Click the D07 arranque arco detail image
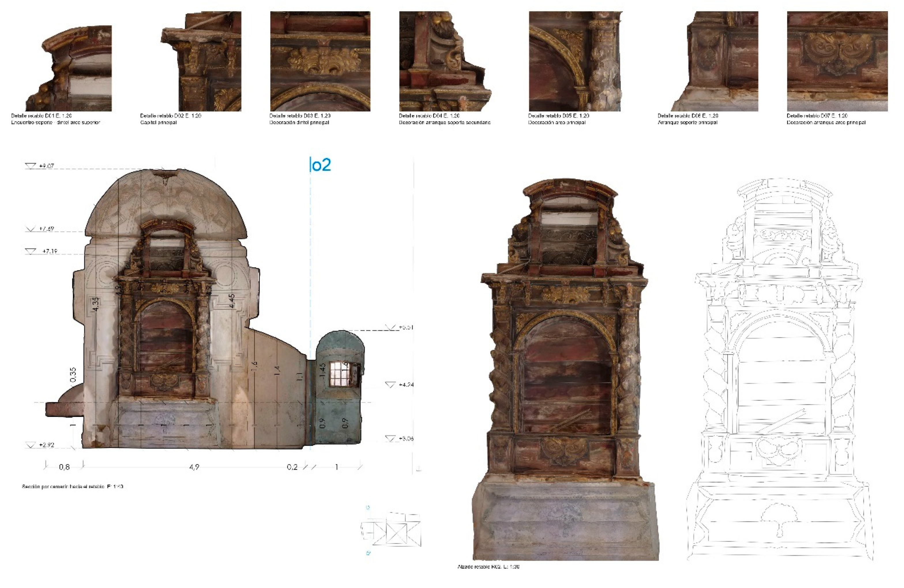904x588 pixels. 837,61
